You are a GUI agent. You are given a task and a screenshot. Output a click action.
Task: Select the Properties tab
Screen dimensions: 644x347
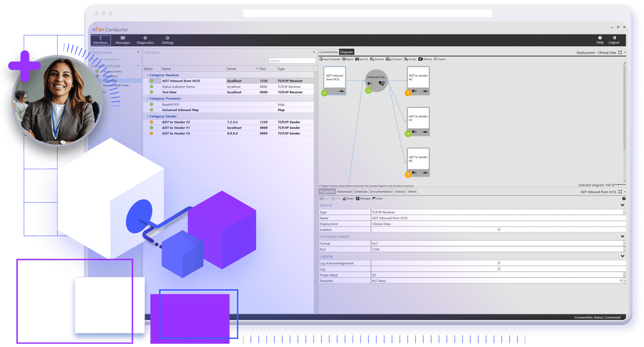[327, 191]
